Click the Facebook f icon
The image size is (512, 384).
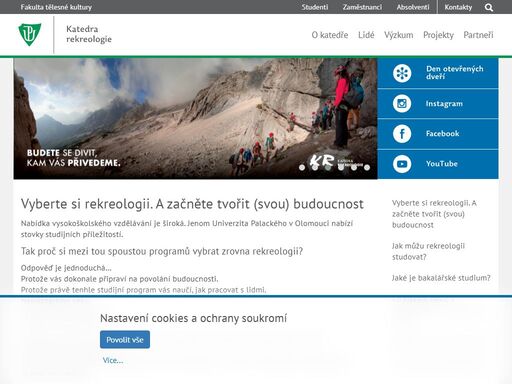tap(402, 134)
